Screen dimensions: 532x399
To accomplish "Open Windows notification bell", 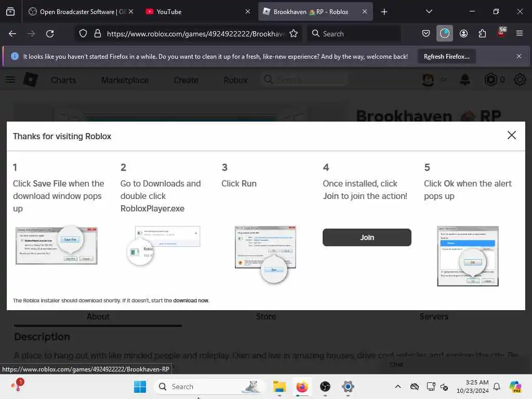I will pyautogui.click(x=497, y=387).
